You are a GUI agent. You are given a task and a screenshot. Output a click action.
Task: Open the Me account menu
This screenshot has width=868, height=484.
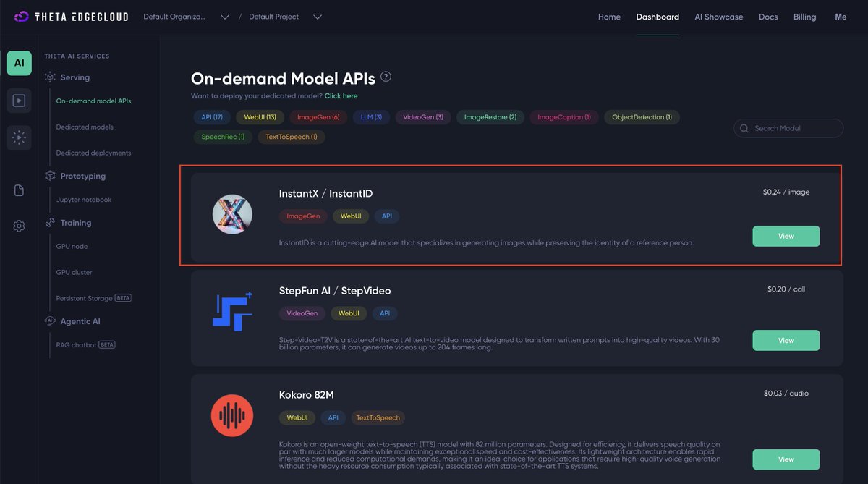click(841, 17)
